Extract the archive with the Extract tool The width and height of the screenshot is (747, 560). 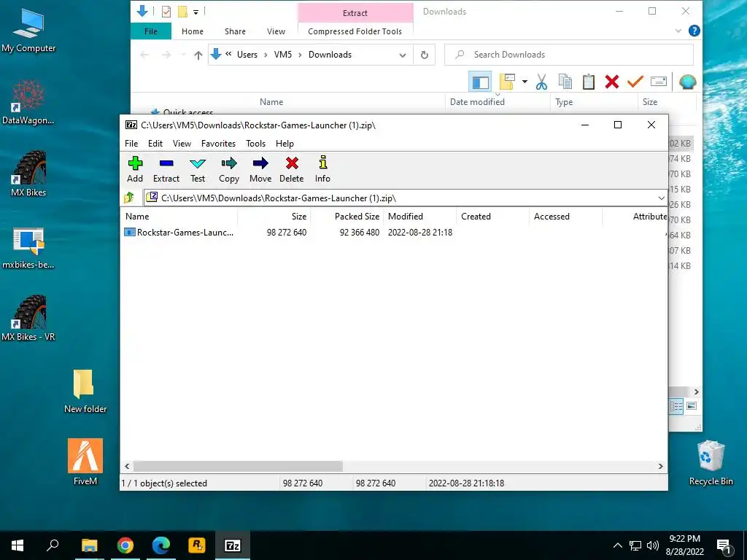click(x=166, y=169)
